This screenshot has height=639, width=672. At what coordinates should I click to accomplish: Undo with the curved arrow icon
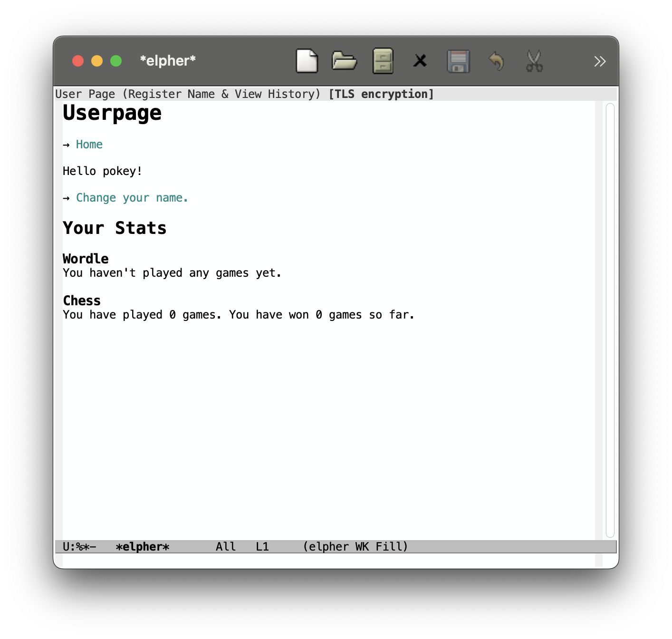pos(497,61)
